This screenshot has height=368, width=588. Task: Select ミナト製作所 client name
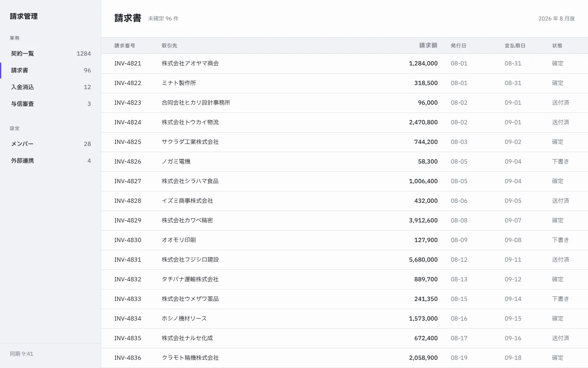click(179, 83)
